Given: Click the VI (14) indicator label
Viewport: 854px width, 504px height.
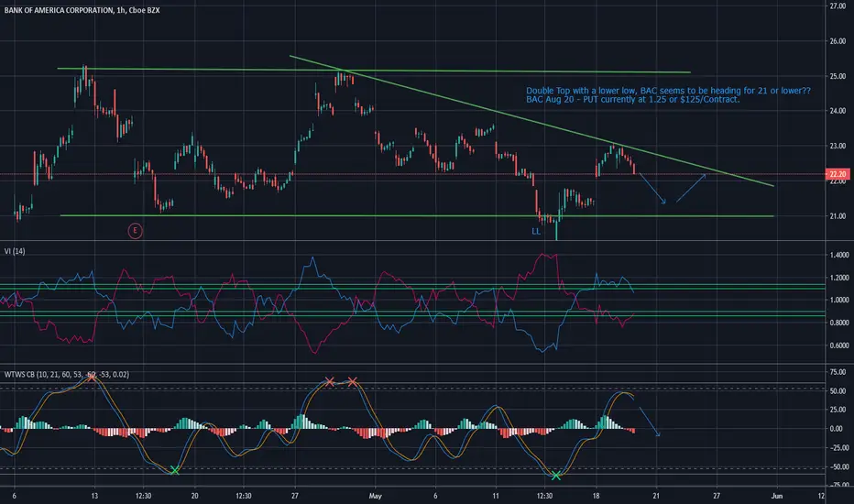Looking at the screenshot, I should 15,251.
